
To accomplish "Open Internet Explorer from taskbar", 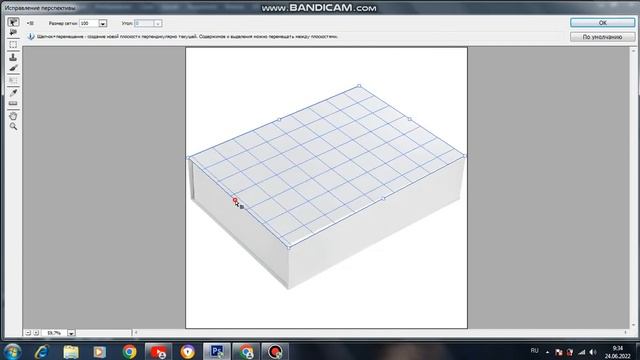I will 42,351.
